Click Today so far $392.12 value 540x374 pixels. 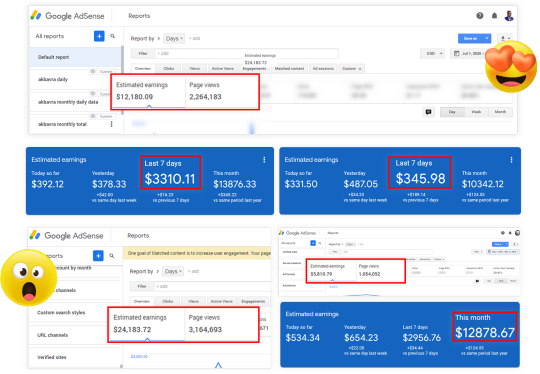pyautogui.click(x=48, y=184)
